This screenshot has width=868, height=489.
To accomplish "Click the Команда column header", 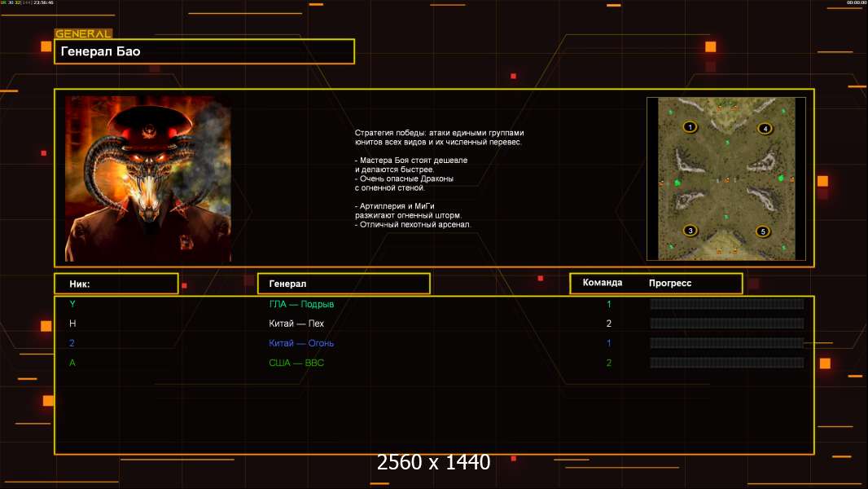I will [x=603, y=283].
